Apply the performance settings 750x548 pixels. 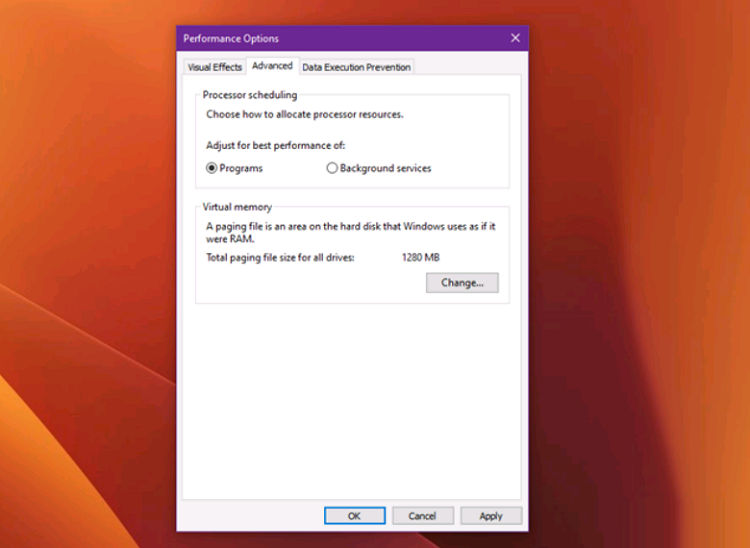coord(491,516)
